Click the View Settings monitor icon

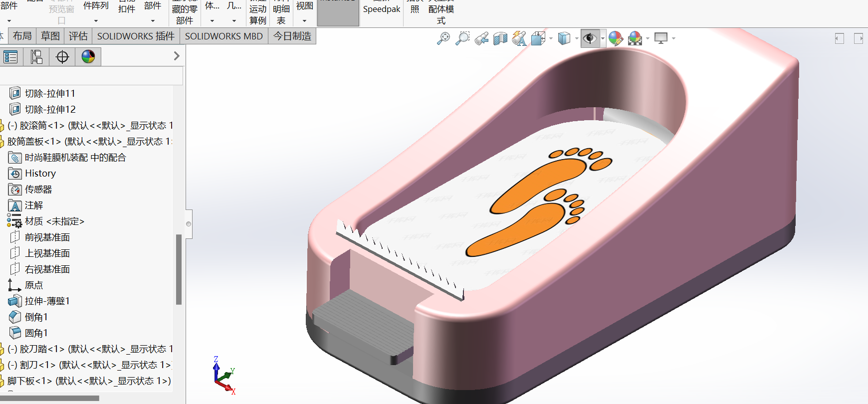pos(661,38)
